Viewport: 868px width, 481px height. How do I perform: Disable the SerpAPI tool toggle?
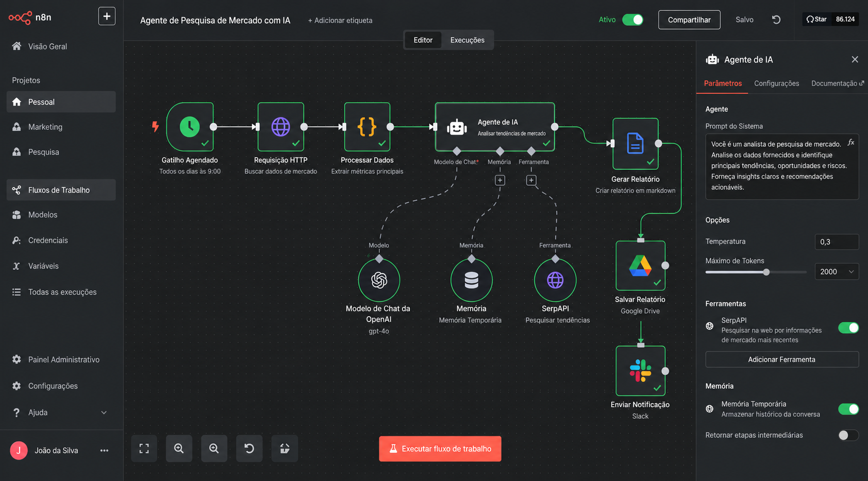pos(848,328)
